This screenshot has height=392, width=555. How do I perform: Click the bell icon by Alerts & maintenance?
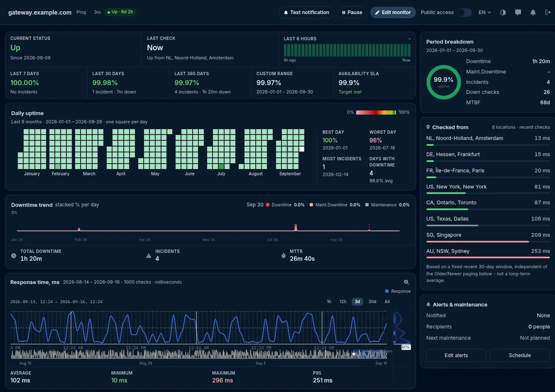pyautogui.click(x=428, y=305)
